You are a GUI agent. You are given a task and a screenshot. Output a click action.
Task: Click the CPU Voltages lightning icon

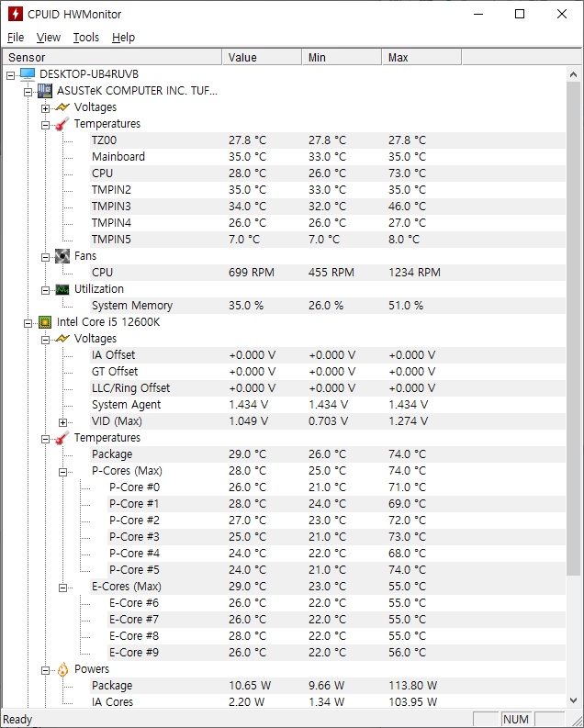pos(62,339)
